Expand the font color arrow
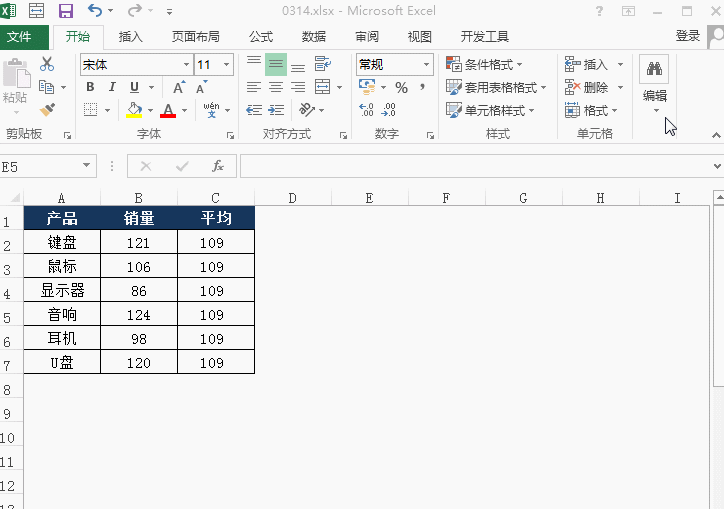 pyautogui.click(x=184, y=110)
